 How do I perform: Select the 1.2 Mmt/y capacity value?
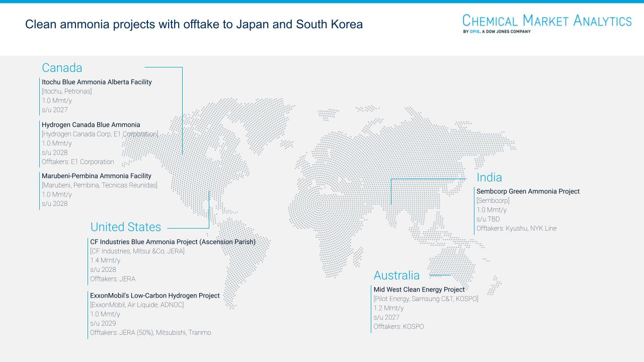[x=388, y=308]
